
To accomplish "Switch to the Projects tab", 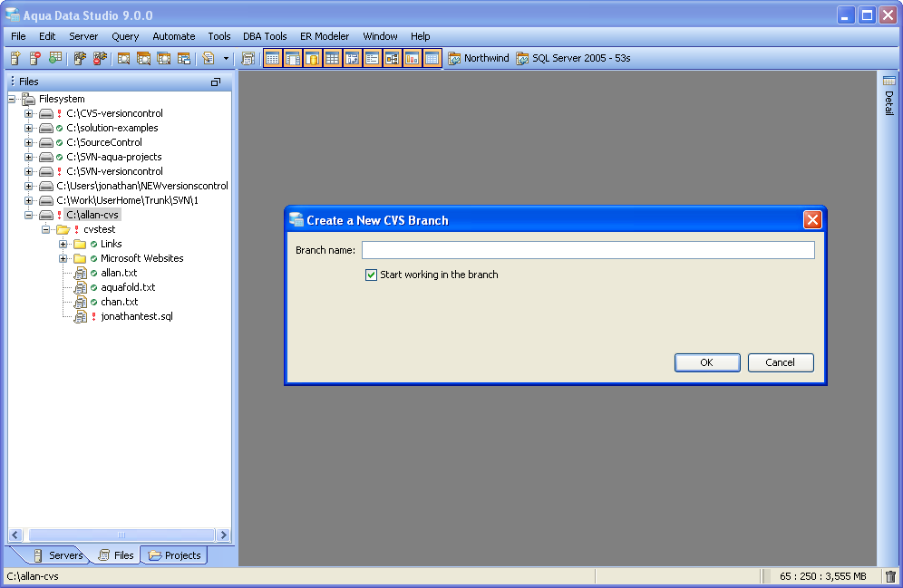I will [x=174, y=555].
